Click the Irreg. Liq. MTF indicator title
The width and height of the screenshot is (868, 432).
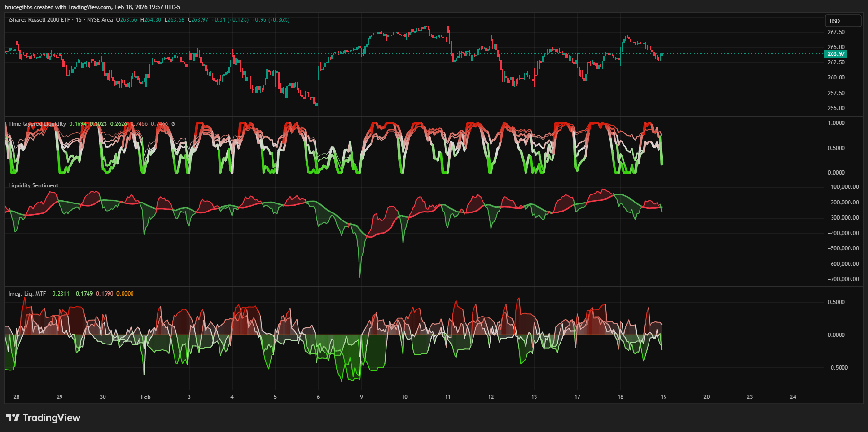[27, 294]
